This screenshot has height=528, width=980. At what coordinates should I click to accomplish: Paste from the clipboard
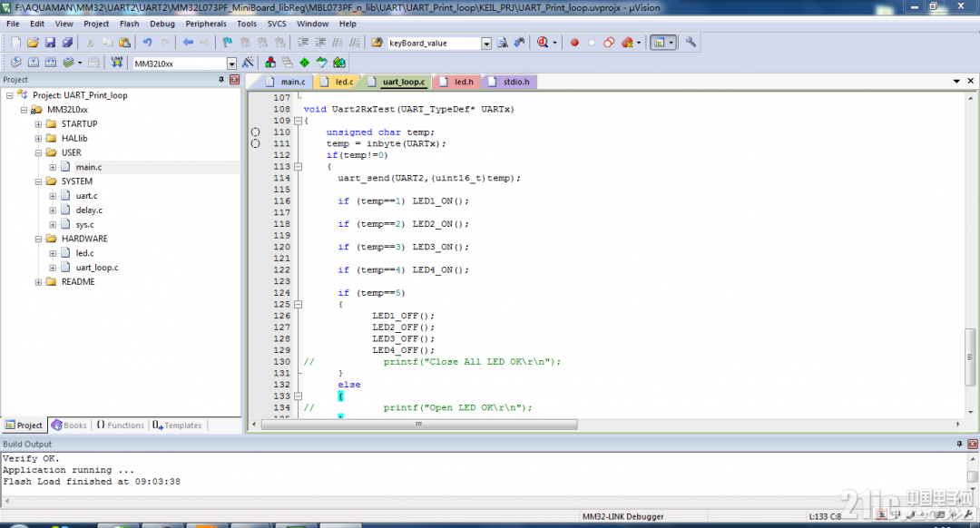click(x=125, y=43)
